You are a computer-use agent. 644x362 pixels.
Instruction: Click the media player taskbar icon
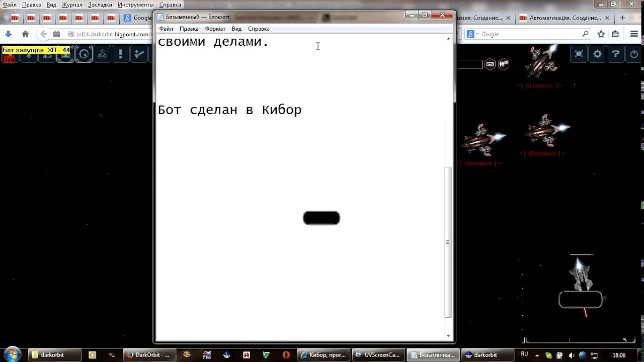pos(93,355)
